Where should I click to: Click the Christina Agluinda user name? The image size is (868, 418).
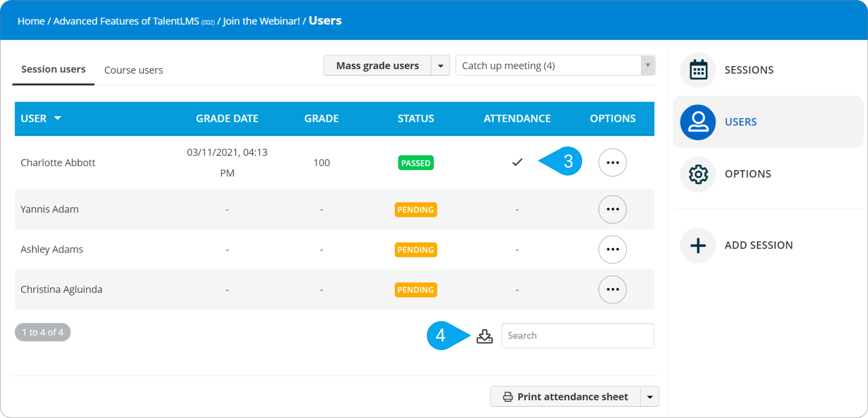(61, 289)
